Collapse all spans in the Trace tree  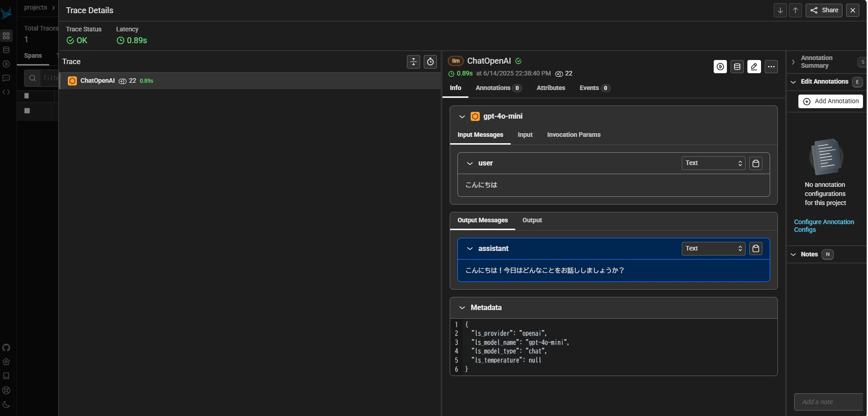pyautogui.click(x=413, y=62)
